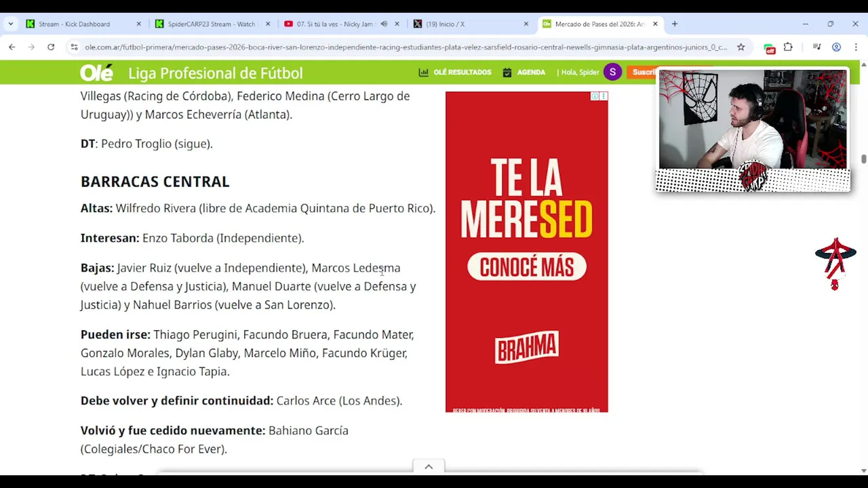
Task: Click the results bar-chart icon
Action: click(423, 72)
